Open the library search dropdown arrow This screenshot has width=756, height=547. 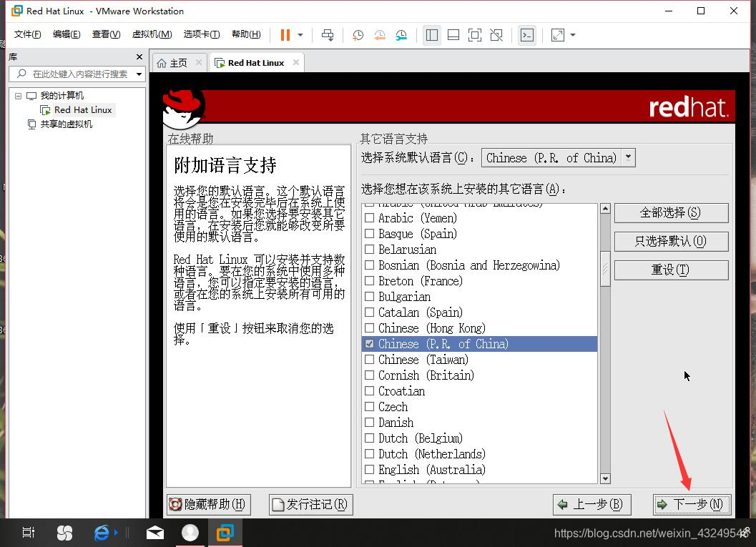(139, 74)
